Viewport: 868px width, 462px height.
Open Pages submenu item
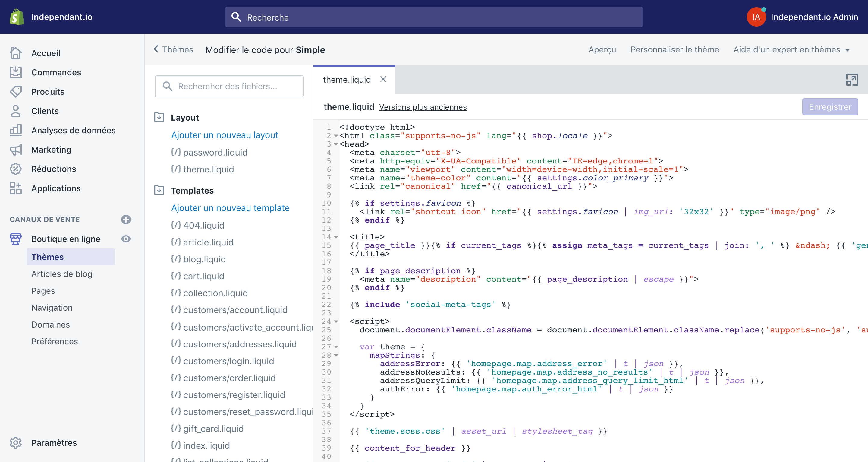[x=43, y=291]
